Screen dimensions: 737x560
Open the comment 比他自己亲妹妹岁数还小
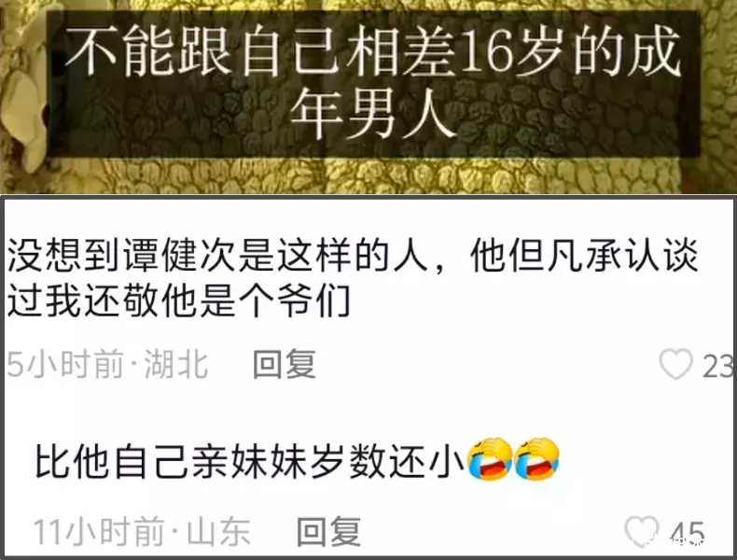[250, 459]
